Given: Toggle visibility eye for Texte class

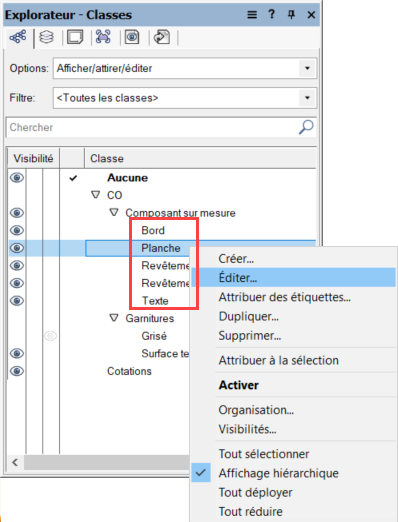Looking at the screenshot, I should point(17,301).
